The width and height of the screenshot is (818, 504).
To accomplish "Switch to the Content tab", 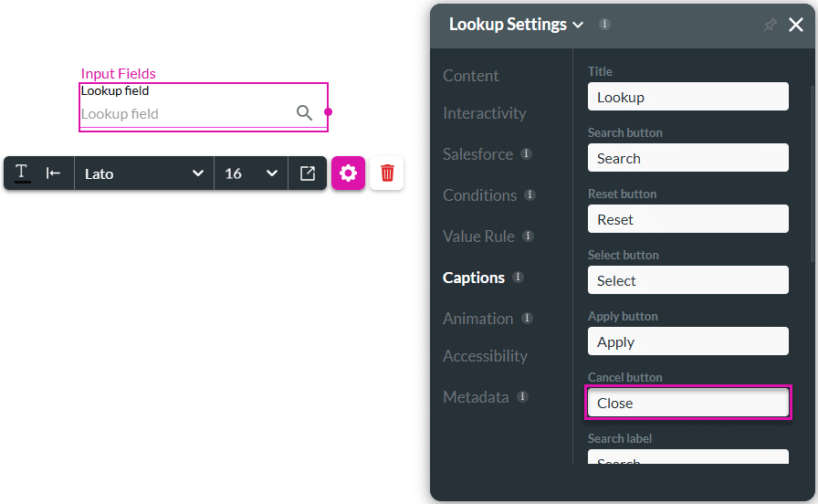I will 471,76.
